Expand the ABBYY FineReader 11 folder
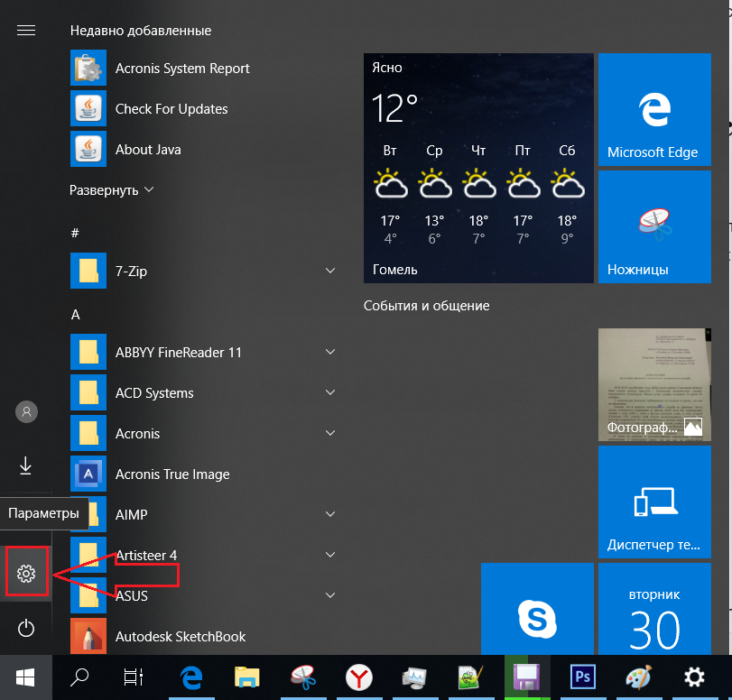This screenshot has width=732, height=700. tap(203, 352)
